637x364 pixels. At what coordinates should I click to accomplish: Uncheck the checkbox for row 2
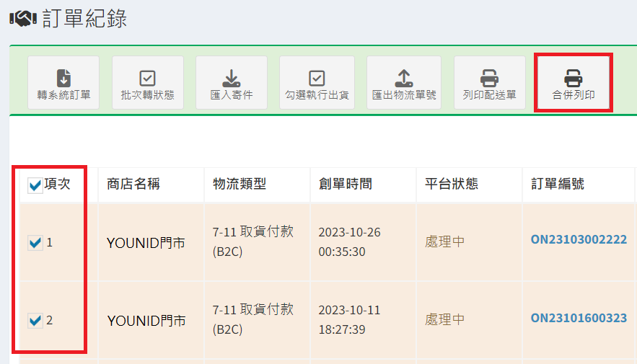click(35, 320)
